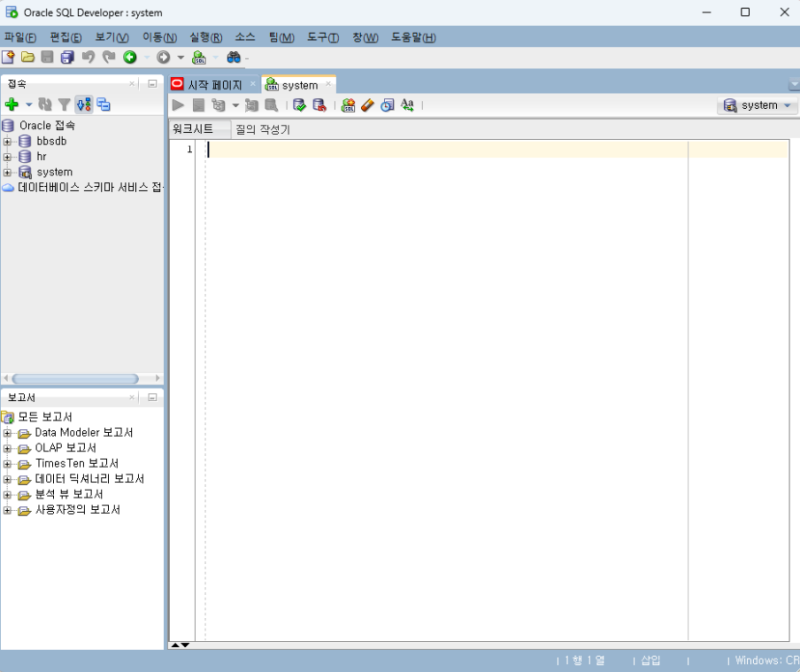
Task: Commit the current transaction
Action: (x=299, y=105)
